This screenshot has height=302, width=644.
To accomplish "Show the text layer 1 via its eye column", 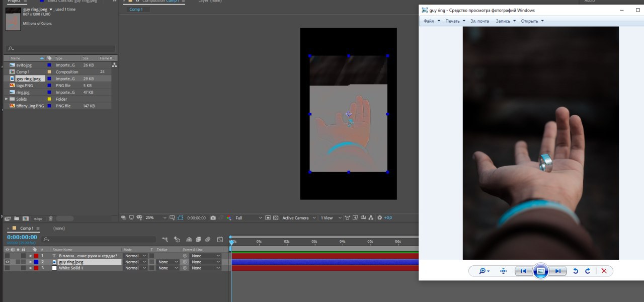I will click(x=7, y=256).
